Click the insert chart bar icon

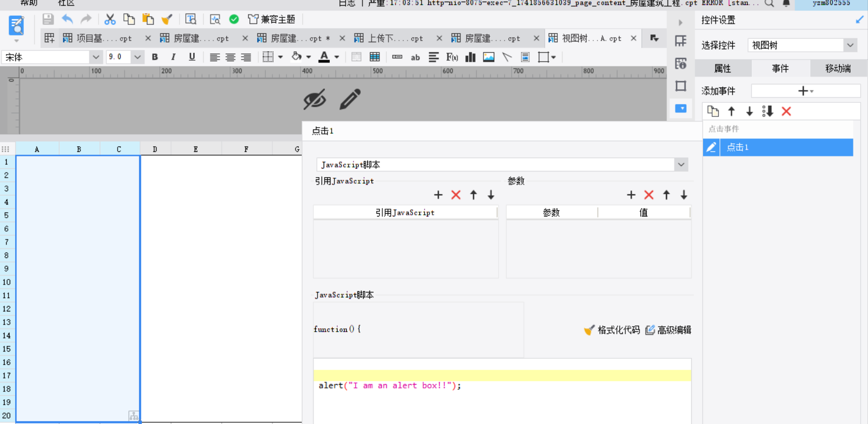click(x=470, y=57)
